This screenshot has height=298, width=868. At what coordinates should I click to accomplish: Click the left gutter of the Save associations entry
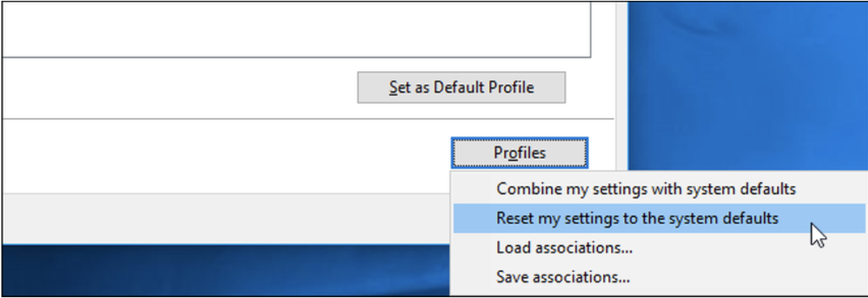tap(473, 276)
